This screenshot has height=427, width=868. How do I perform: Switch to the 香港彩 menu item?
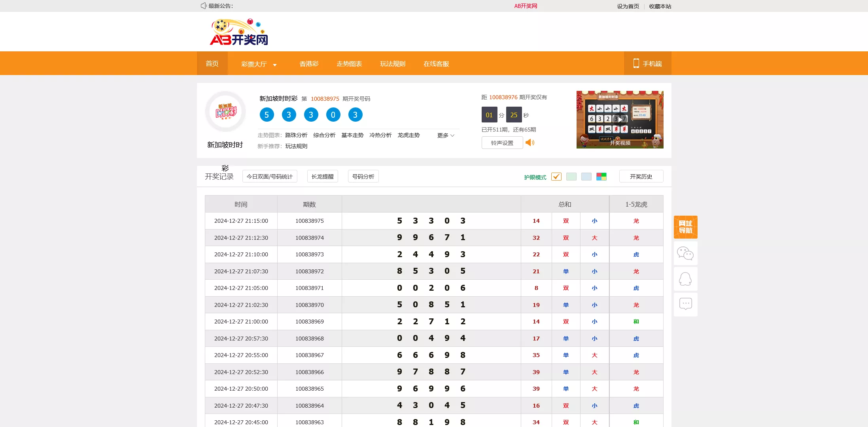coord(309,64)
